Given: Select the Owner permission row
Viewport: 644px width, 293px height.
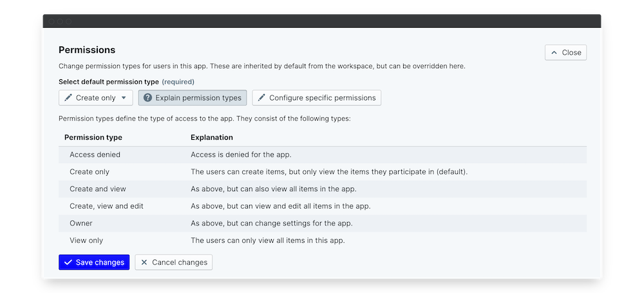Looking at the screenshot, I should click(x=322, y=223).
